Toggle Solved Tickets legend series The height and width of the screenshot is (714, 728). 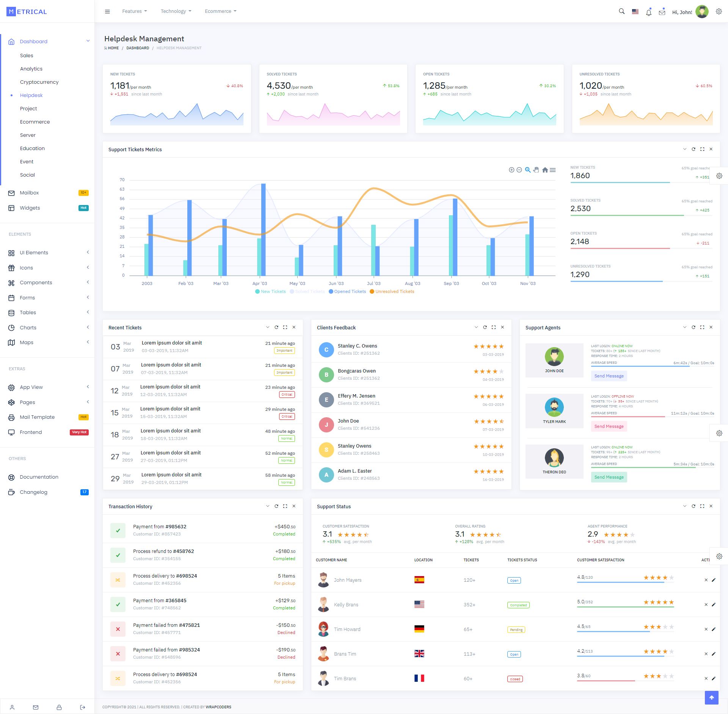pos(307,291)
